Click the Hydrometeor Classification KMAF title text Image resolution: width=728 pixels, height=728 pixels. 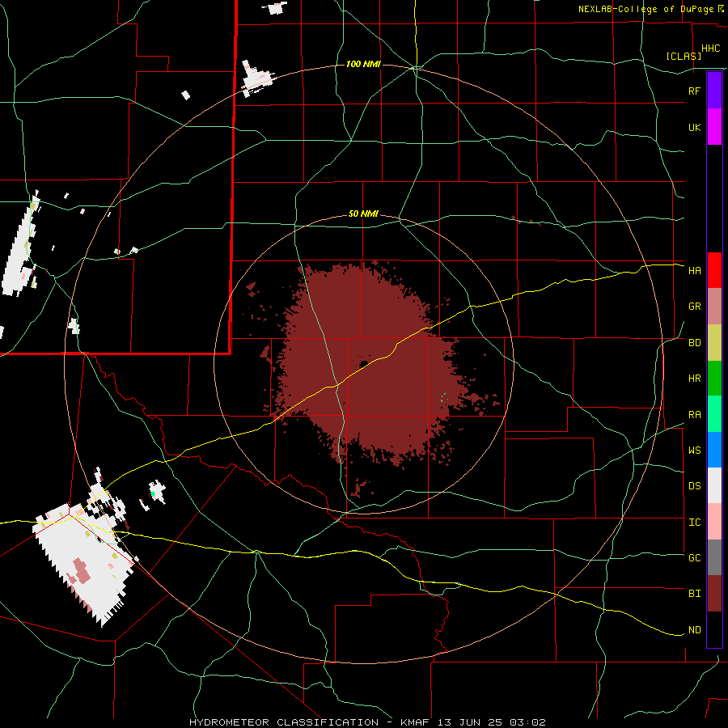(367, 722)
